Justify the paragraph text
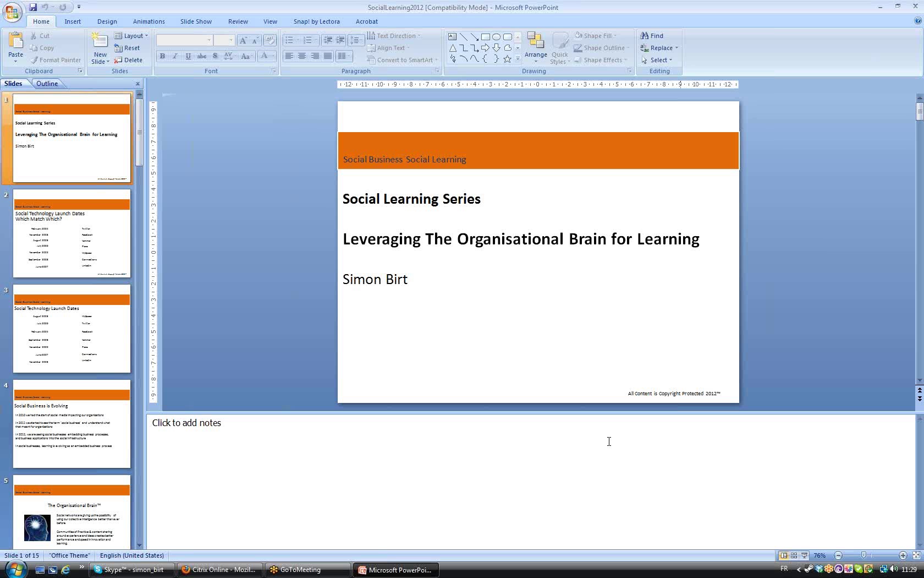Image resolution: width=924 pixels, height=578 pixels. [x=328, y=56]
